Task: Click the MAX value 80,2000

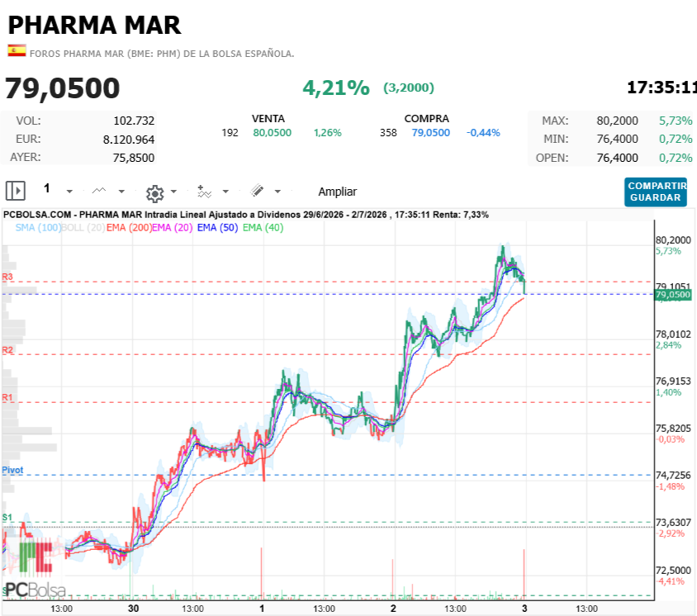Action: point(617,121)
